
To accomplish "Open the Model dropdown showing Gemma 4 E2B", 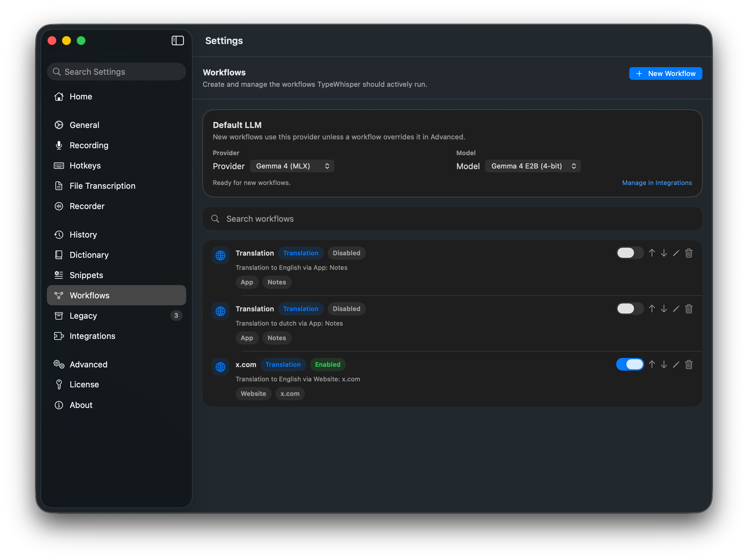I will (x=533, y=166).
